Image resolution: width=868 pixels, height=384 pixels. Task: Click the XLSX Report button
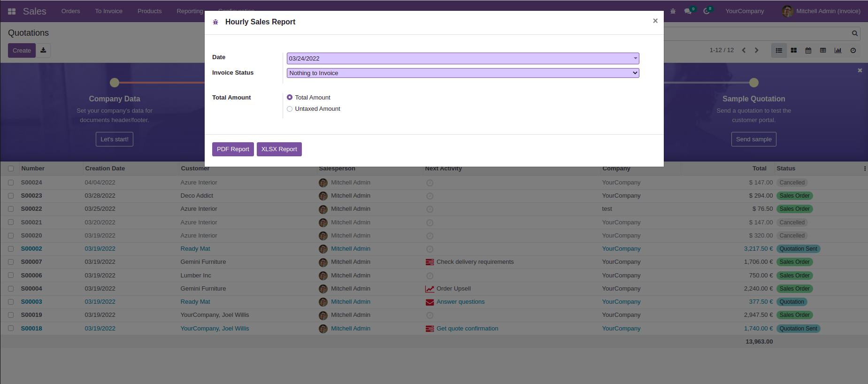(x=279, y=149)
